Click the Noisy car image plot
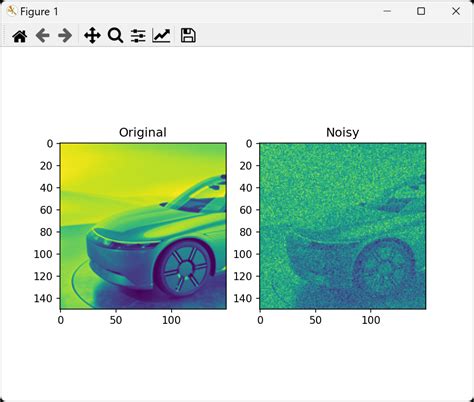This screenshot has height=402, width=474. (x=343, y=226)
